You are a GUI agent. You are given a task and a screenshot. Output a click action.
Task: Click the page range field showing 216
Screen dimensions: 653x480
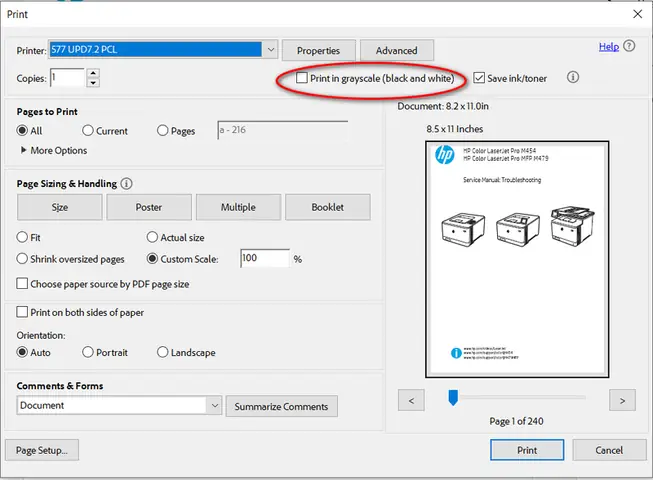(283, 130)
